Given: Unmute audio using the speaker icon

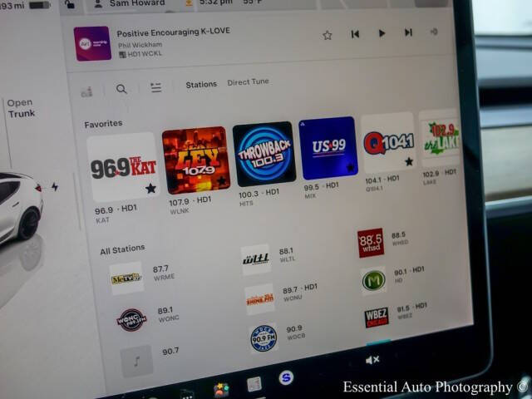Looking at the screenshot, I should pyautogui.click(x=372, y=360).
